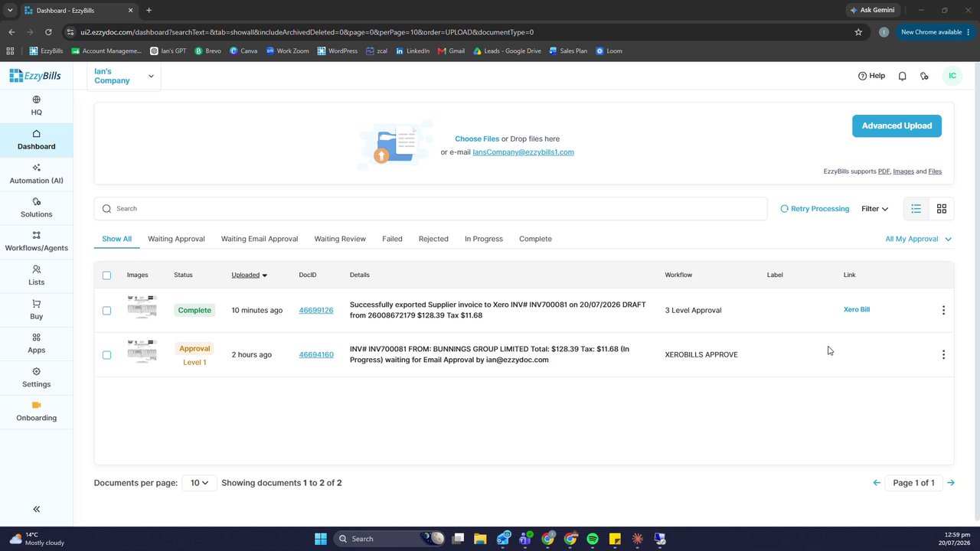Open File Explorer from taskbar
This screenshot has height=551, width=980.
pos(480,539)
